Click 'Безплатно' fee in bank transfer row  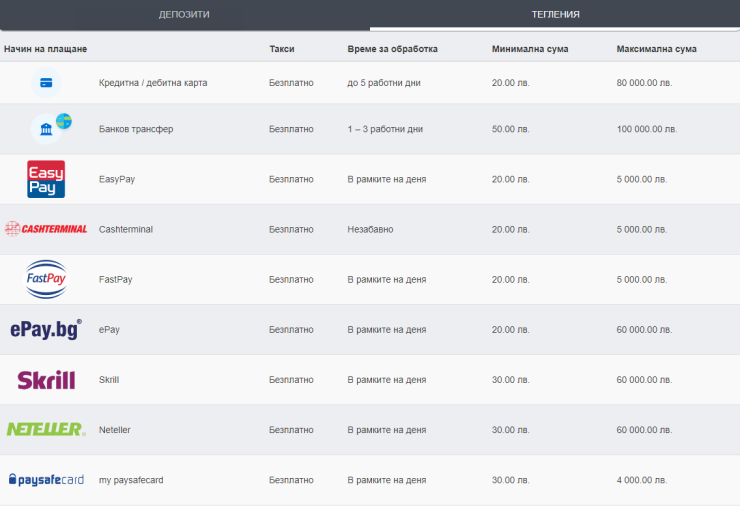tap(291, 129)
